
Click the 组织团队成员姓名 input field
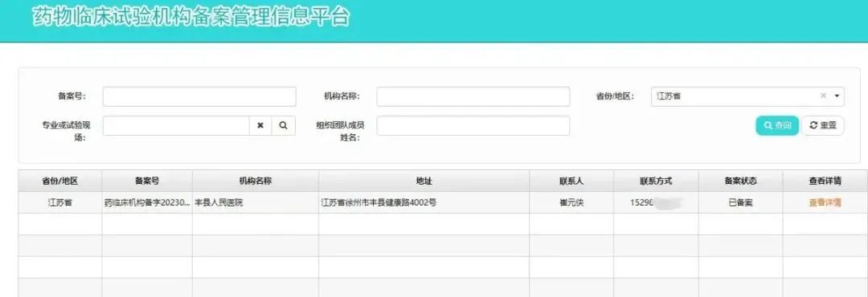[473, 125]
